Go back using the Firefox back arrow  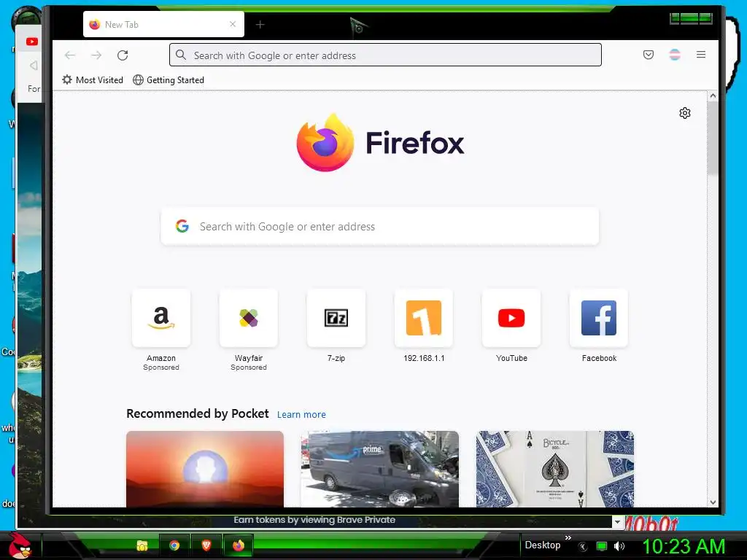tap(70, 55)
